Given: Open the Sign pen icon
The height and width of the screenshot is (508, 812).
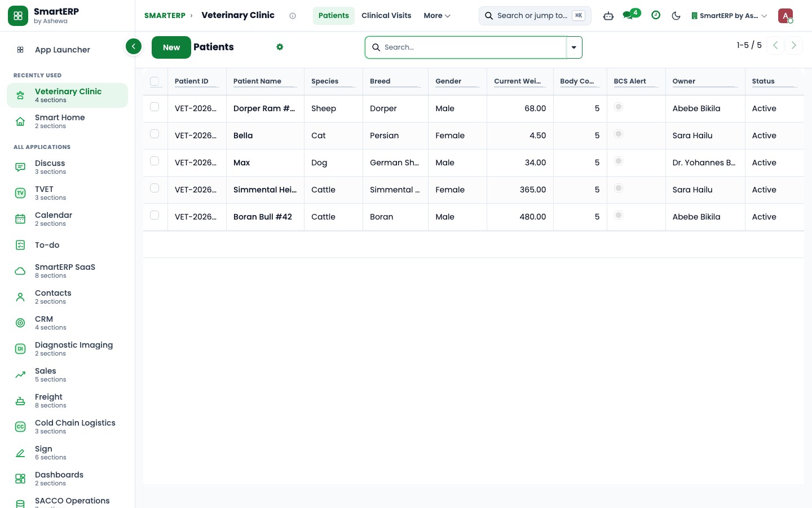Looking at the screenshot, I should click(x=20, y=453).
